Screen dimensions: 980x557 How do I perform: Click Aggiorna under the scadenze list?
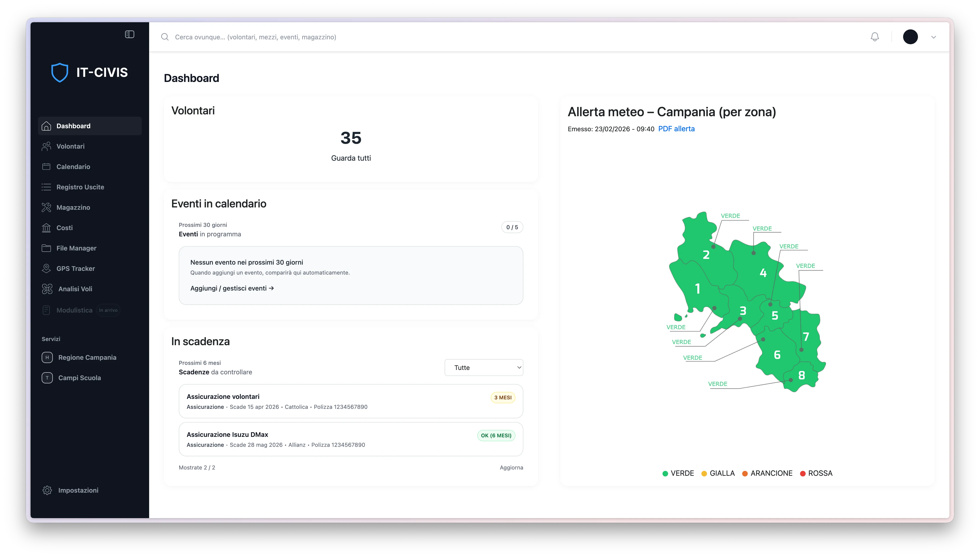511,467
